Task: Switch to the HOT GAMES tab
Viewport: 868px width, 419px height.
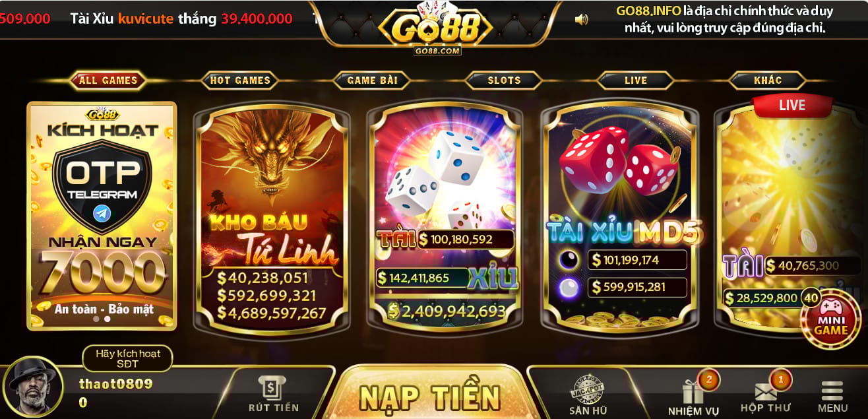Action: (240, 81)
